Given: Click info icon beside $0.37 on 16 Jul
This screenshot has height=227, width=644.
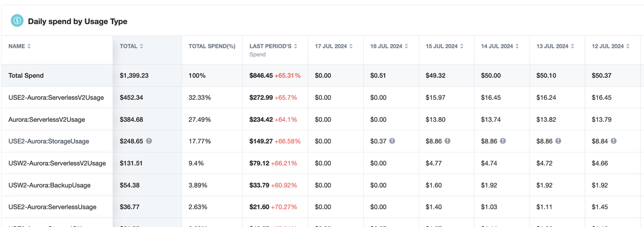Looking at the screenshot, I should click(392, 141).
